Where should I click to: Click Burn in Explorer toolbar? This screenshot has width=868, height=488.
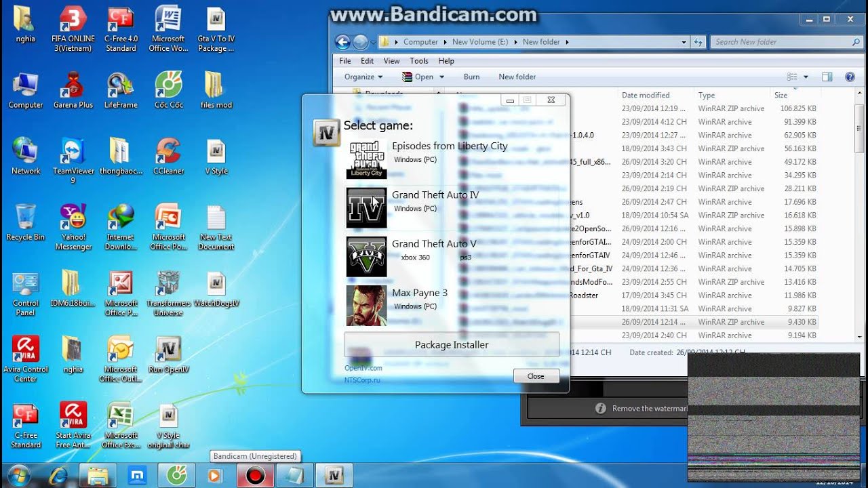[x=471, y=77]
